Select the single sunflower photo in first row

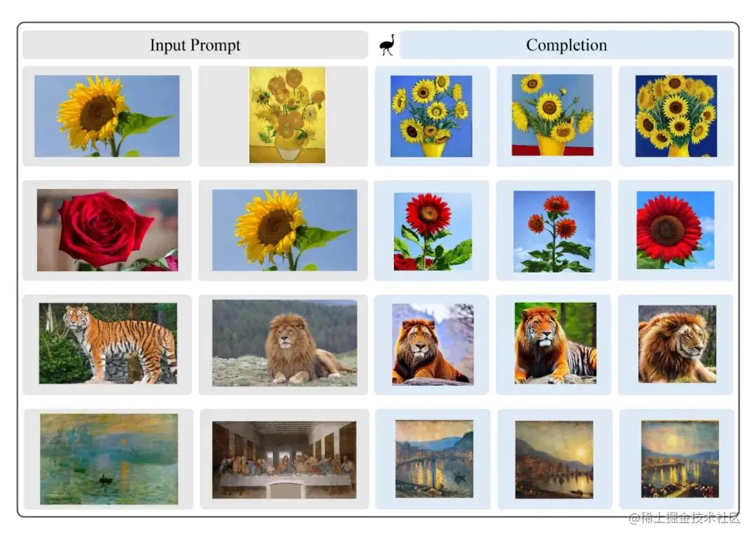107,116
